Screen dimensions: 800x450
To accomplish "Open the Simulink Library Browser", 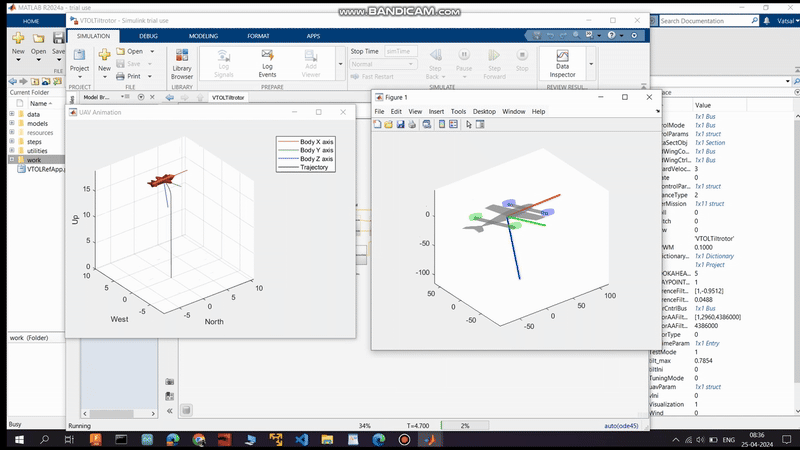I will coord(182,62).
